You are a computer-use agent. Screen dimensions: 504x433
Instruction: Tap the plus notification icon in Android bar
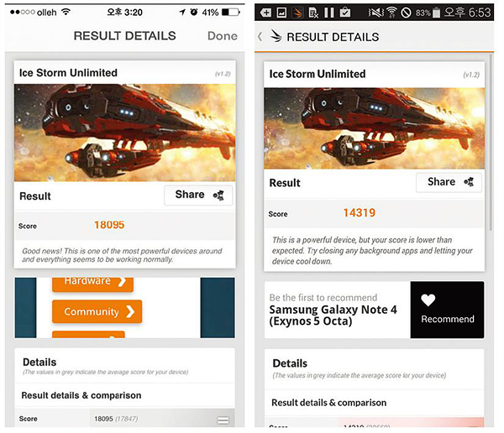click(x=265, y=13)
